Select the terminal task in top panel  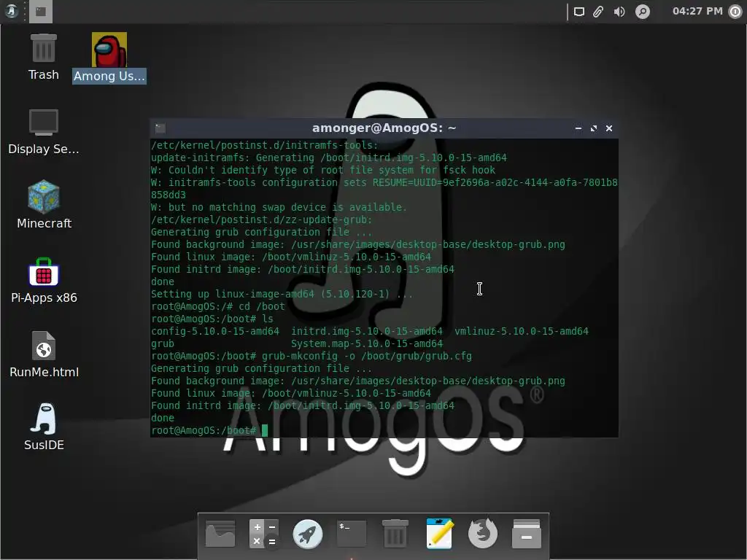click(41, 12)
